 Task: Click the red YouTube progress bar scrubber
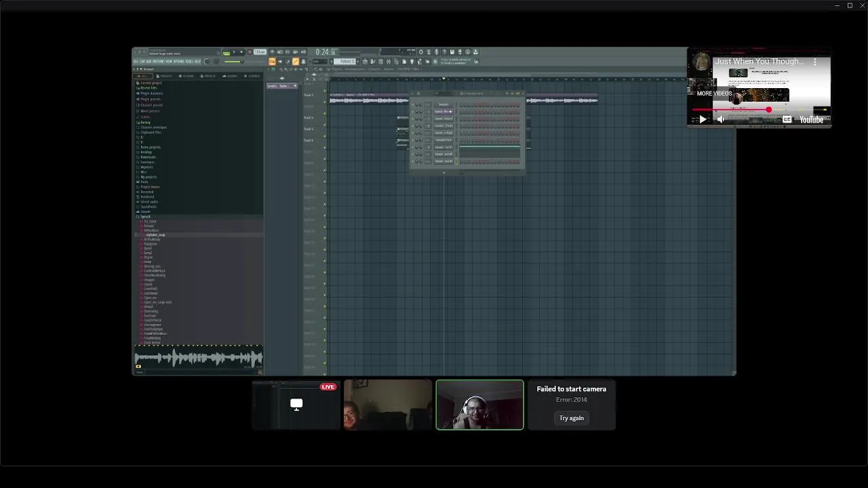tap(768, 110)
